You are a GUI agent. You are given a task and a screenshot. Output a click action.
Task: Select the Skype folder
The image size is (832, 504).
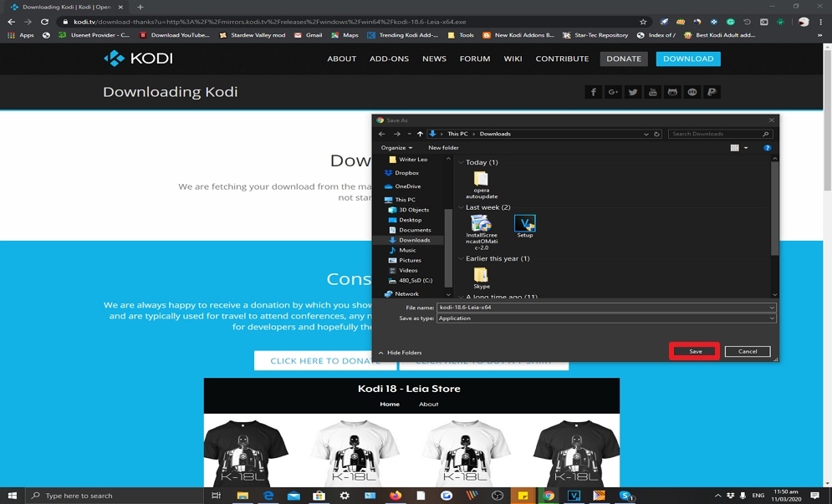(x=482, y=277)
